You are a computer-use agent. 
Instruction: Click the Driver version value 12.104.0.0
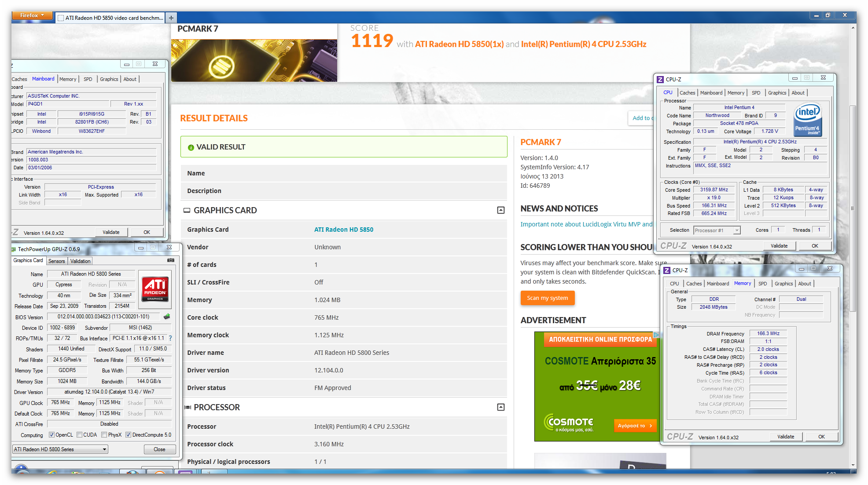pyautogui.click(x=328, y=370)
